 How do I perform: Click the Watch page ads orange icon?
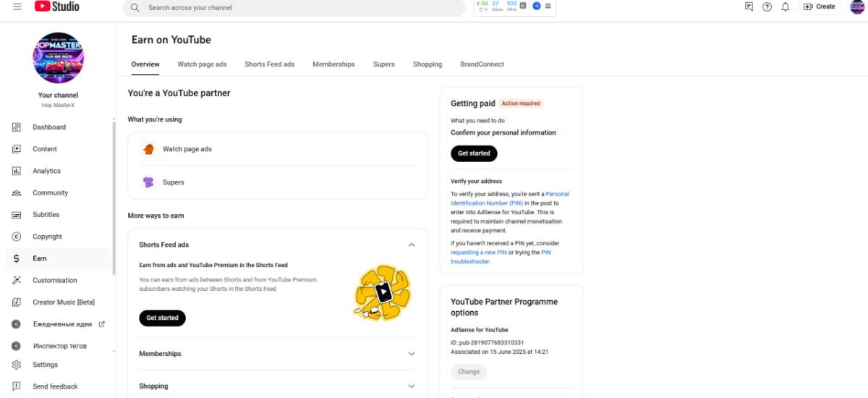[148, 149]
